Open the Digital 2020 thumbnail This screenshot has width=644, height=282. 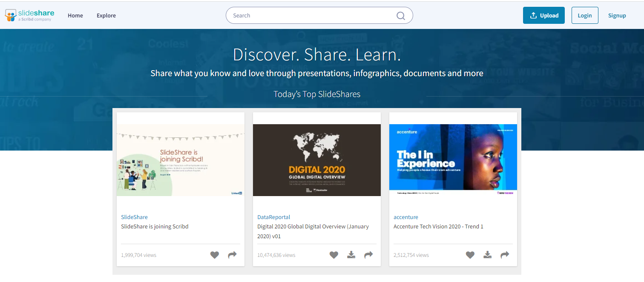tap(317, 160)
